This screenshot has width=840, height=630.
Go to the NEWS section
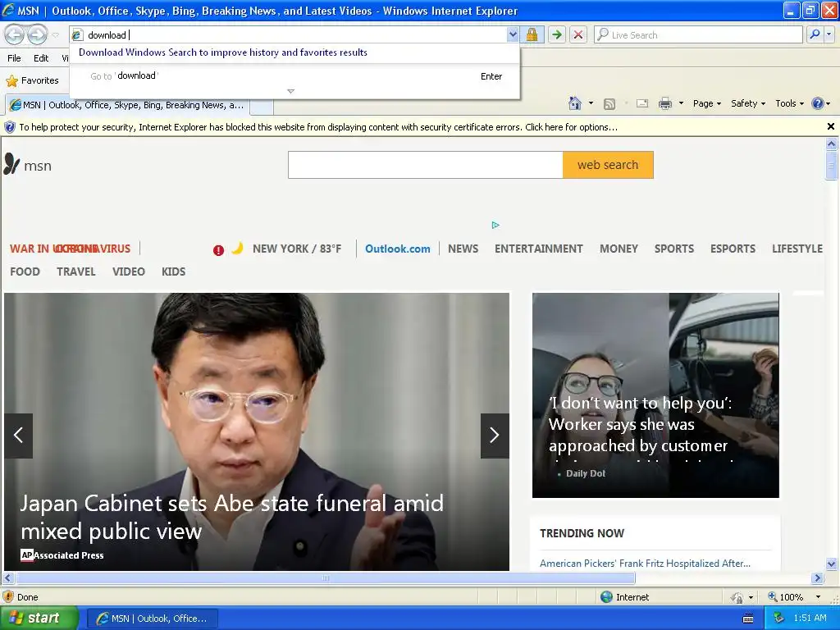point(463,249)
